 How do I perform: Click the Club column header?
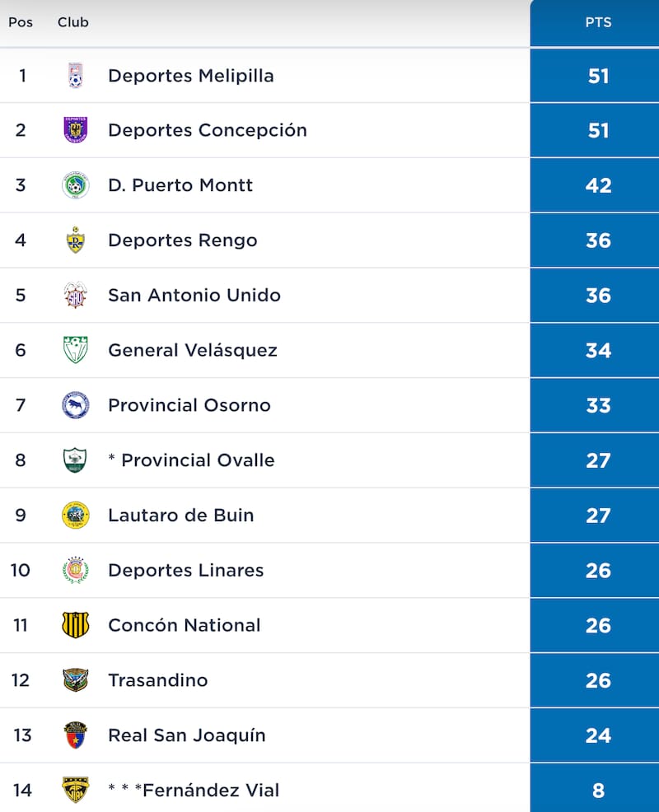pos(72,22)
